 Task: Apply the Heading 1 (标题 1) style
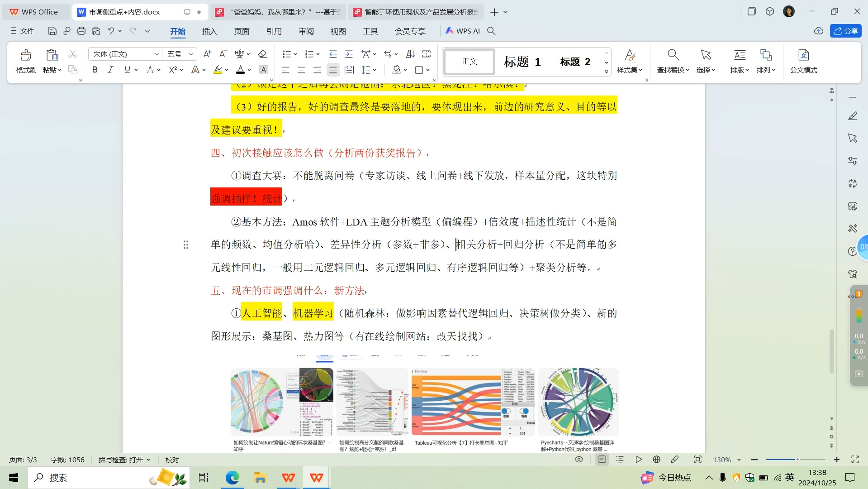522,62
